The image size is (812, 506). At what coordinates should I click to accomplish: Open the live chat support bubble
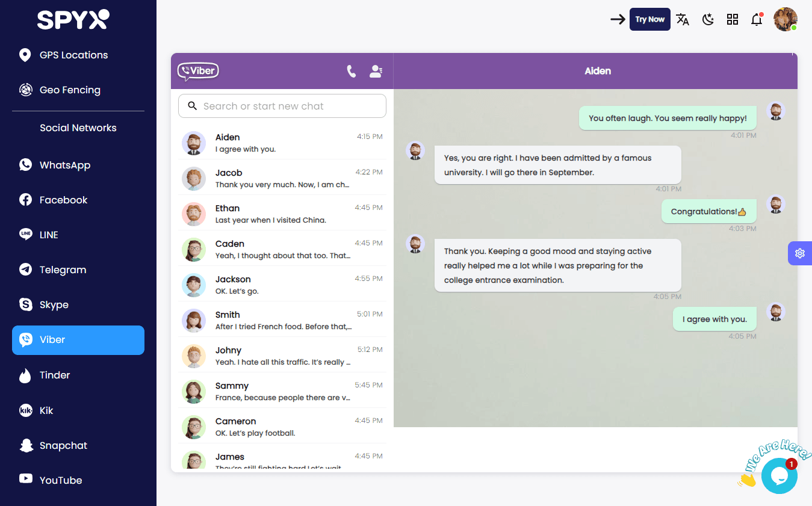click(779, 476)
